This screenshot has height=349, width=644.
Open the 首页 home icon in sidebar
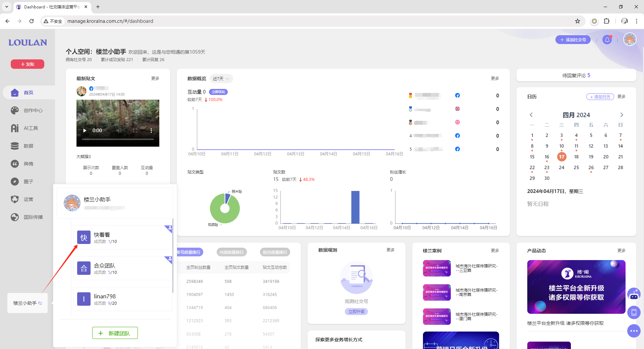pyautogui.click(x=15, y=93)
